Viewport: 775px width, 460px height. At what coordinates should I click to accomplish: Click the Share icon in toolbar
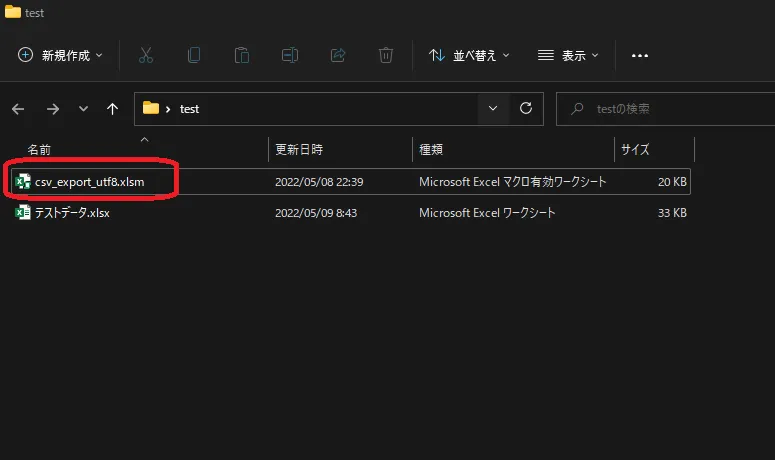[338, 56]
